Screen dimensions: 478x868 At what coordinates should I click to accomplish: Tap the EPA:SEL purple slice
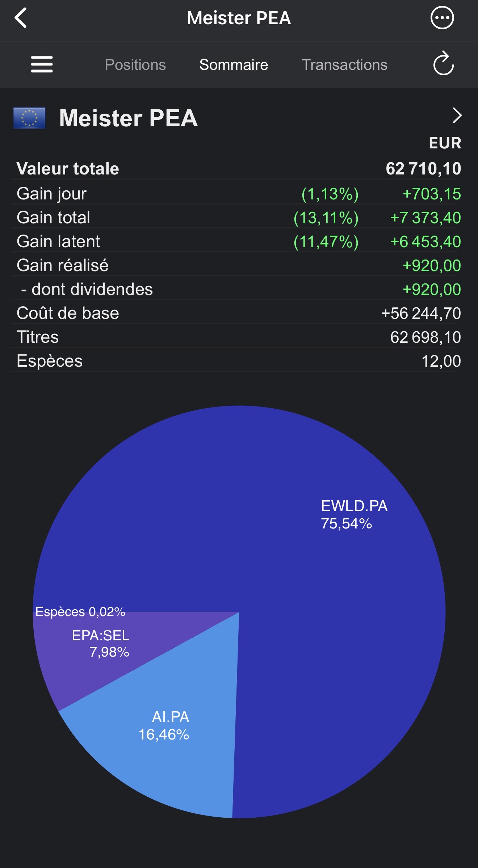pyautogui.click(x=94, y=648)
